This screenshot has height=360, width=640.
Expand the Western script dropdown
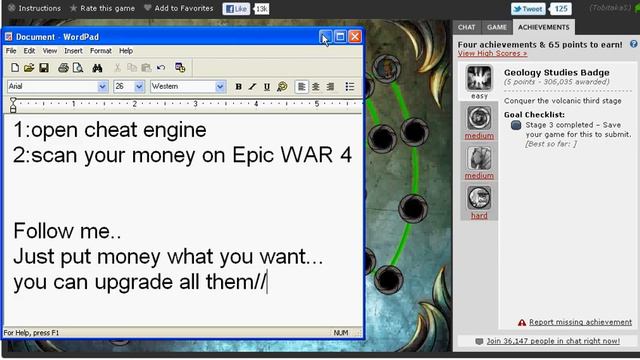pos(220,87)
